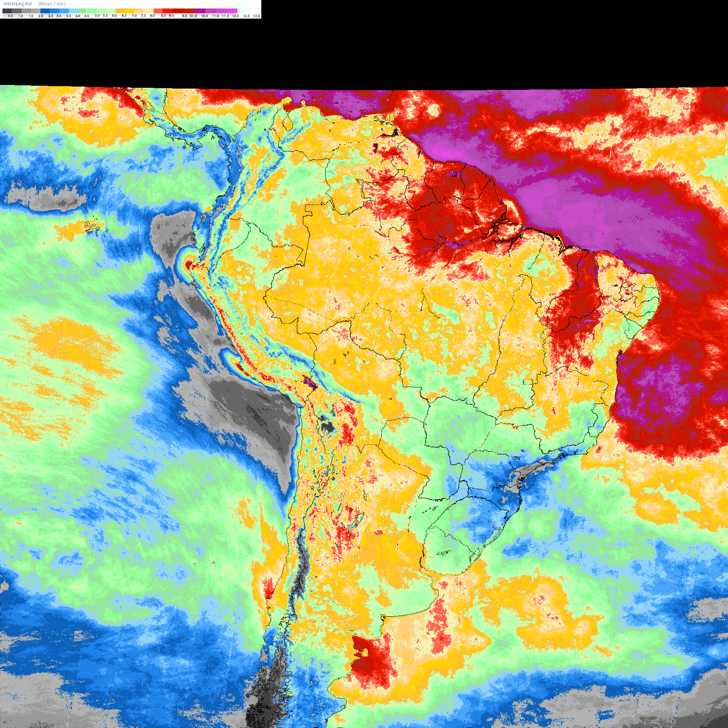This screenshot has width=728, height=728.
Task: Click the 4.5 legend value
Action: click(x=87, y=16)
